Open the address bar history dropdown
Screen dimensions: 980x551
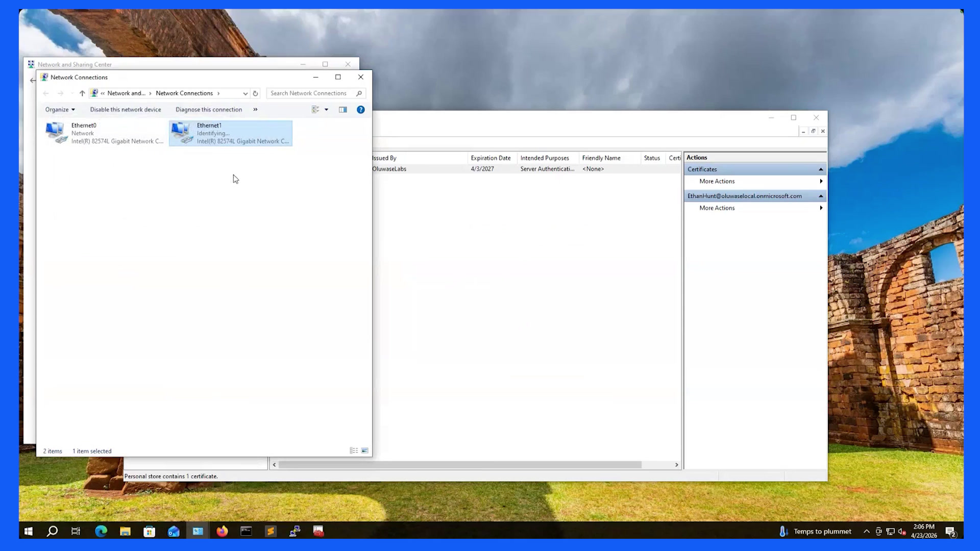coord(246,93)
